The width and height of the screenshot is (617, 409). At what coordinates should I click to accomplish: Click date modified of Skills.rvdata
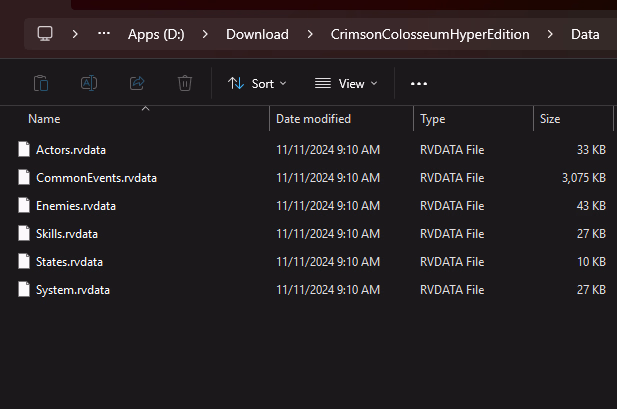point(328,234)
